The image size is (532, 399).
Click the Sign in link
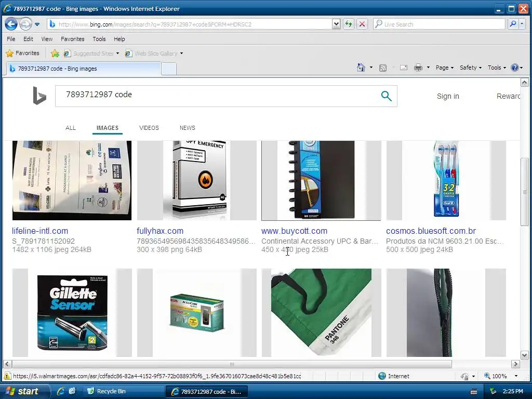[x=448, y=96]
